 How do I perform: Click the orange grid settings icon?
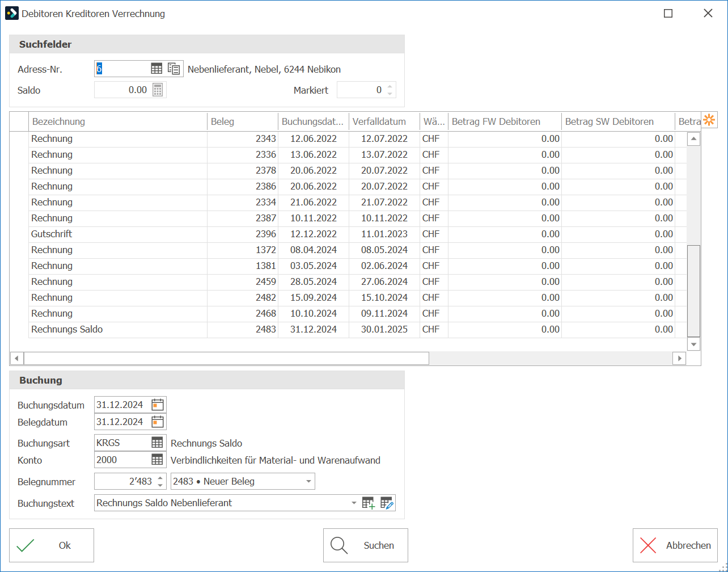[x=709, y=120]
